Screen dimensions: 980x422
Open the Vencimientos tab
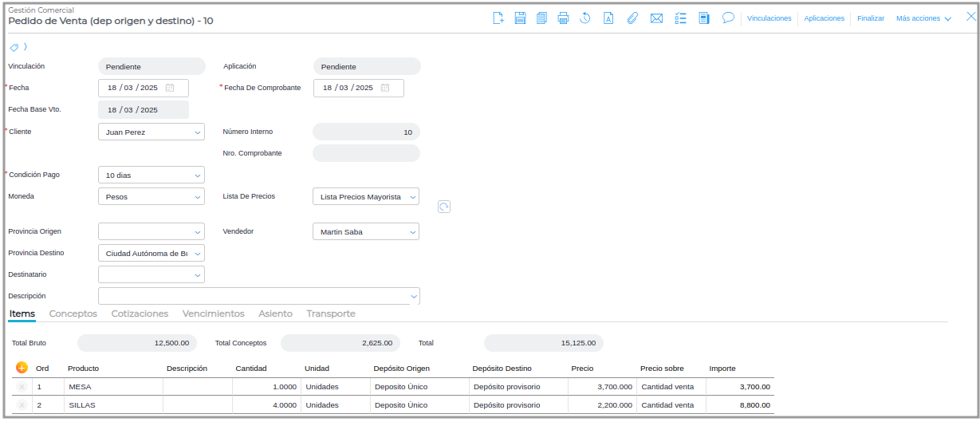click(x=213, y=314)
